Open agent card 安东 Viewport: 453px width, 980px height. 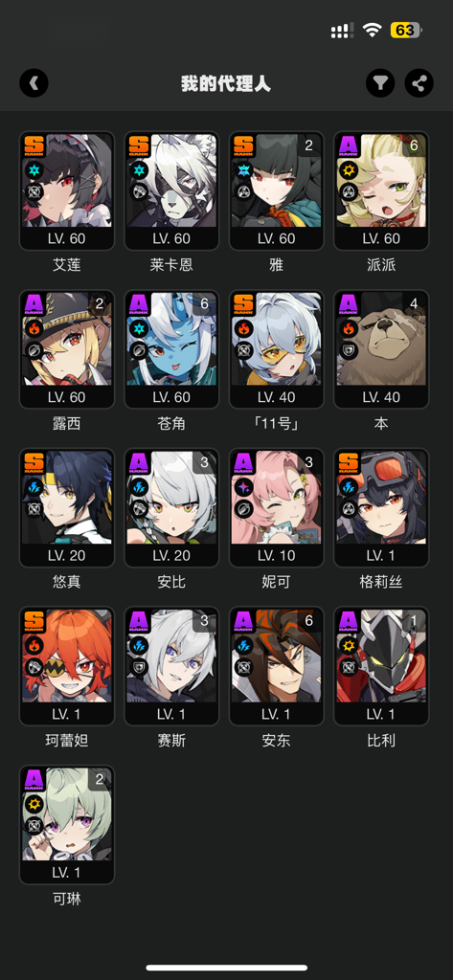click(277, 667)
